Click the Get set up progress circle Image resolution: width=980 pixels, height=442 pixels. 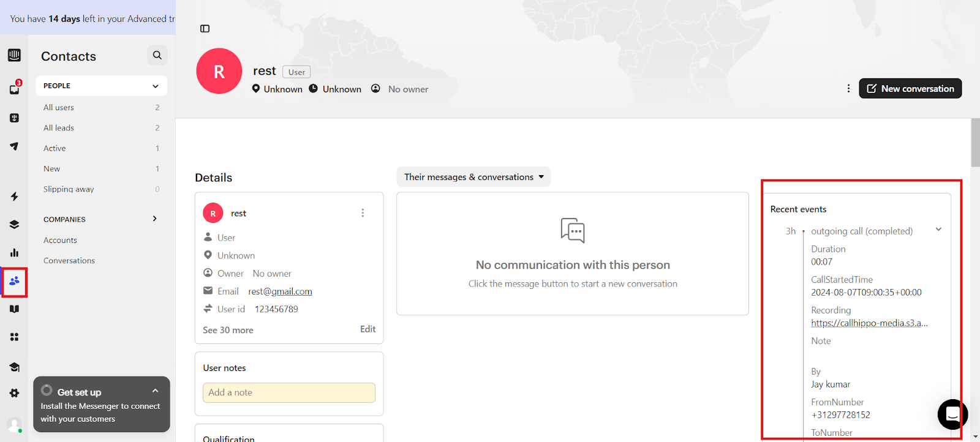click(x=47, y=390)
